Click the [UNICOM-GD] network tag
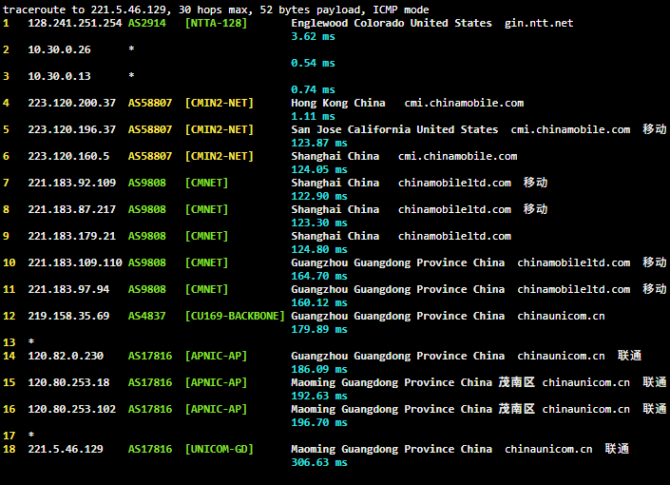 pyautogui.click(x=218, y=449)
